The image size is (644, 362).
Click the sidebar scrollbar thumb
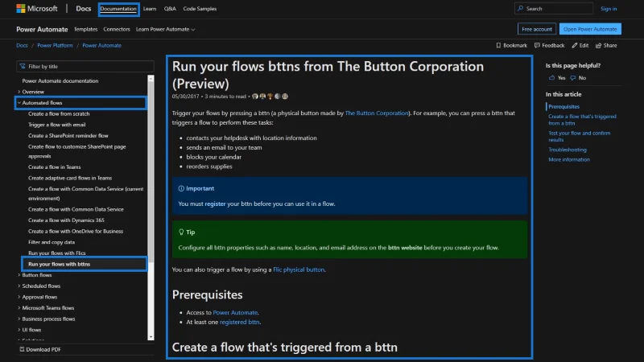(x=151, y=171)
